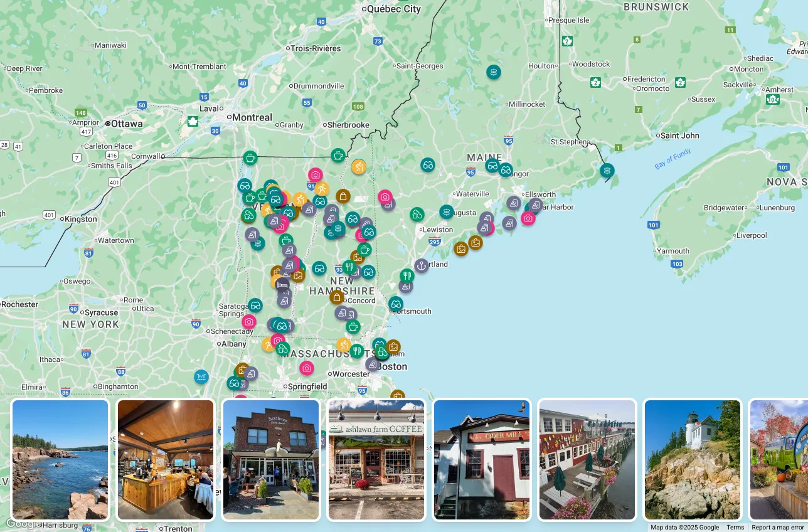Open the signpost marker beside Augusta
This screenshot has width=808, height=532.
447,212
